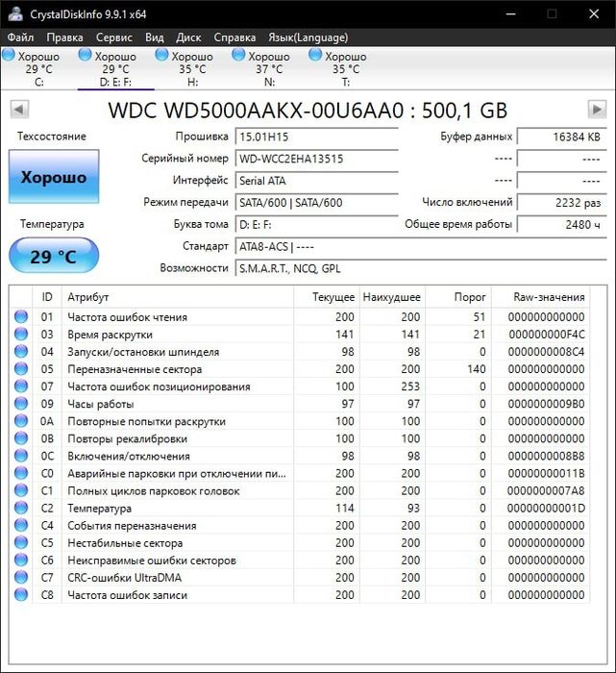
Task: Open the Сервис menu
Action: (x=114, y=37)
